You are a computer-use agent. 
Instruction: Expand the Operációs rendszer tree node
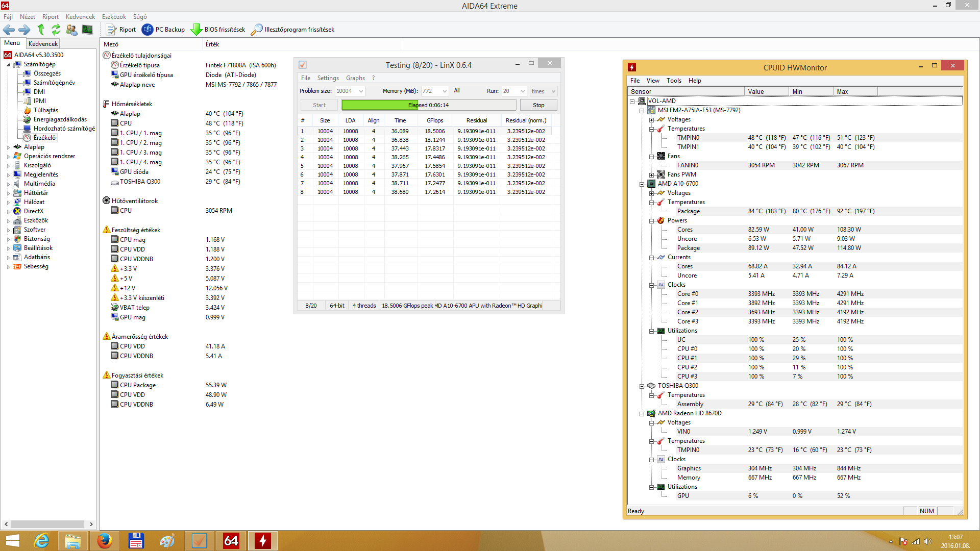(x=8, y=157)
